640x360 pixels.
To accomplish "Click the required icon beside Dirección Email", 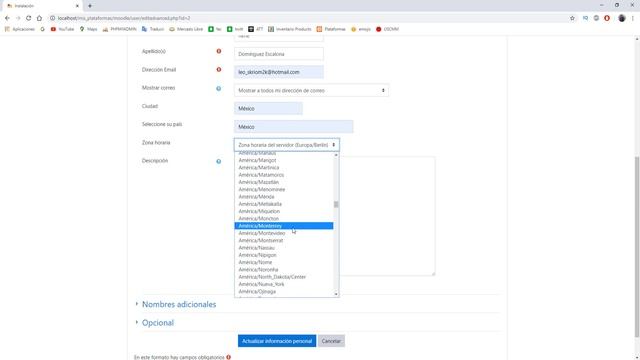I will click(x=219, y=69).
